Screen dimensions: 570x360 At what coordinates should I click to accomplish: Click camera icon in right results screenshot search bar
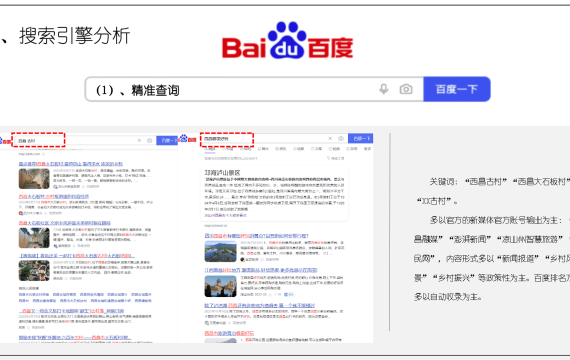pos(341,139)
